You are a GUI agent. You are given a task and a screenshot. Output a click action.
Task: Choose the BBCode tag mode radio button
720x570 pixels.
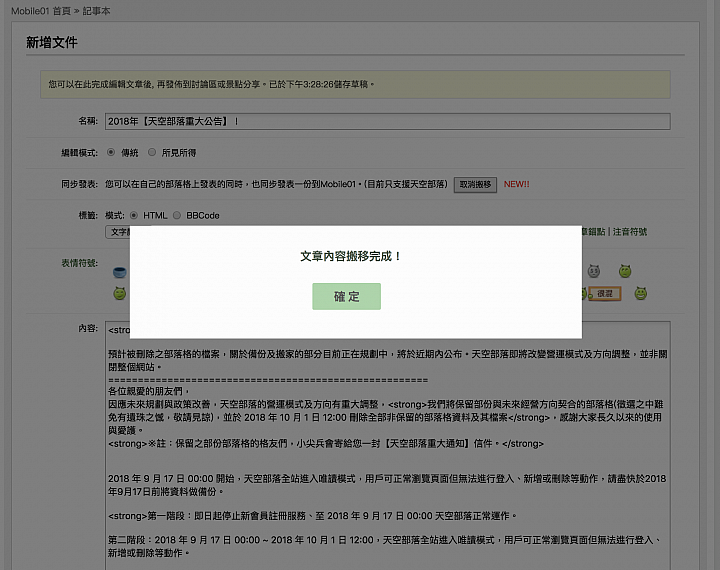[177, 215]
